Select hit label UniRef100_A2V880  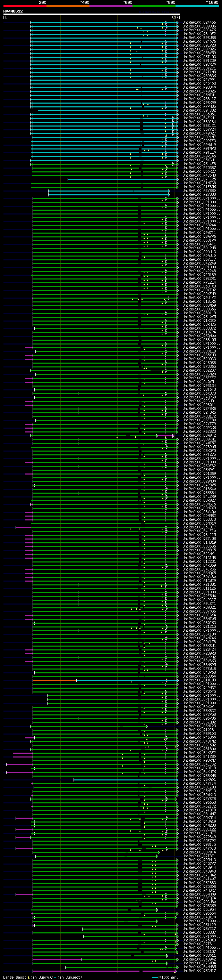[x=199, y=191]
